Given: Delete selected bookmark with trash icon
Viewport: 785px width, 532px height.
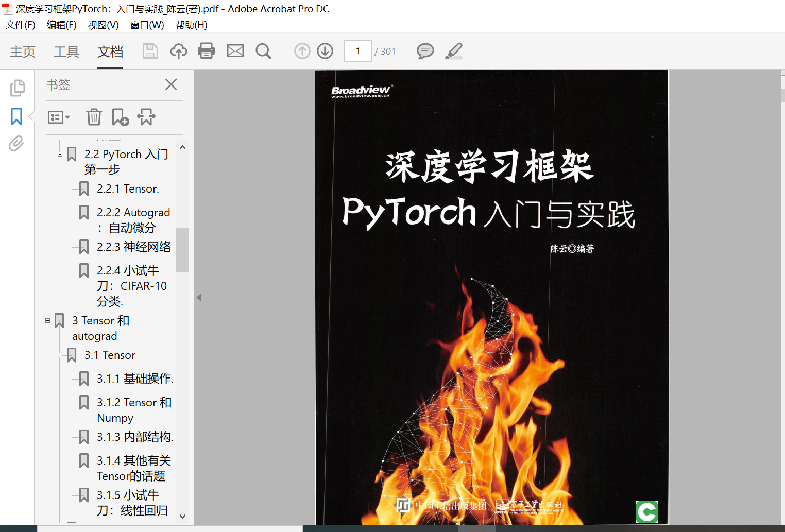Looking at the screenshot, I should [94, 117].
